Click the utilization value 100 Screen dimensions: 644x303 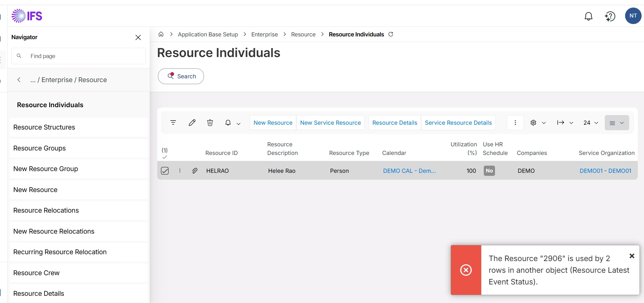pos(471,171)
